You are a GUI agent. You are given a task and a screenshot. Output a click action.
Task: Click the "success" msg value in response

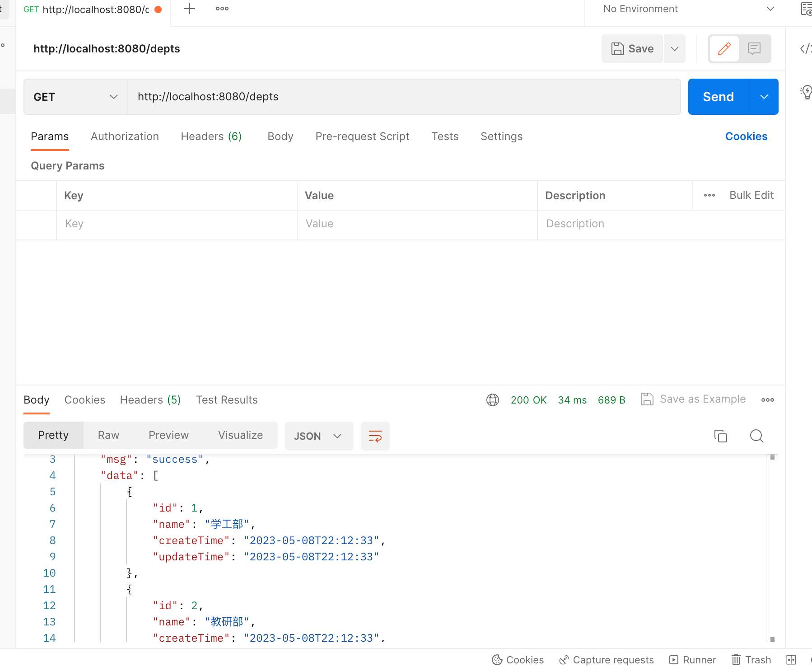click(175, 460)
